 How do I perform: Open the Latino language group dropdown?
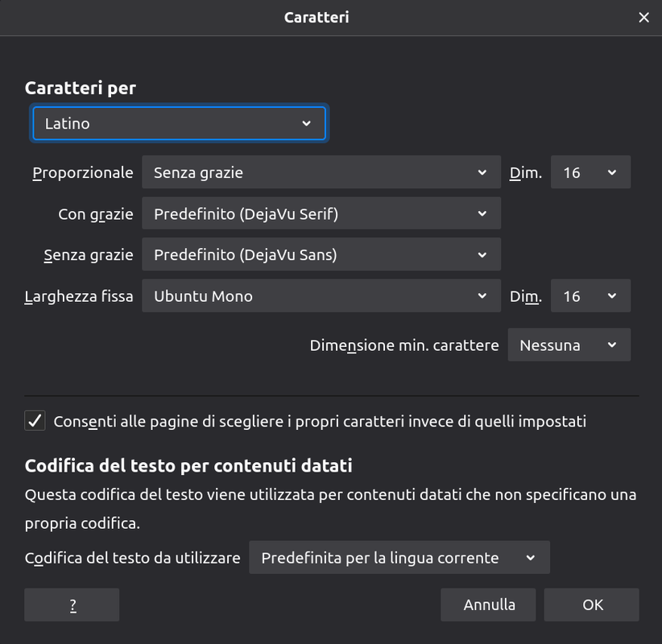click(179, 123)
